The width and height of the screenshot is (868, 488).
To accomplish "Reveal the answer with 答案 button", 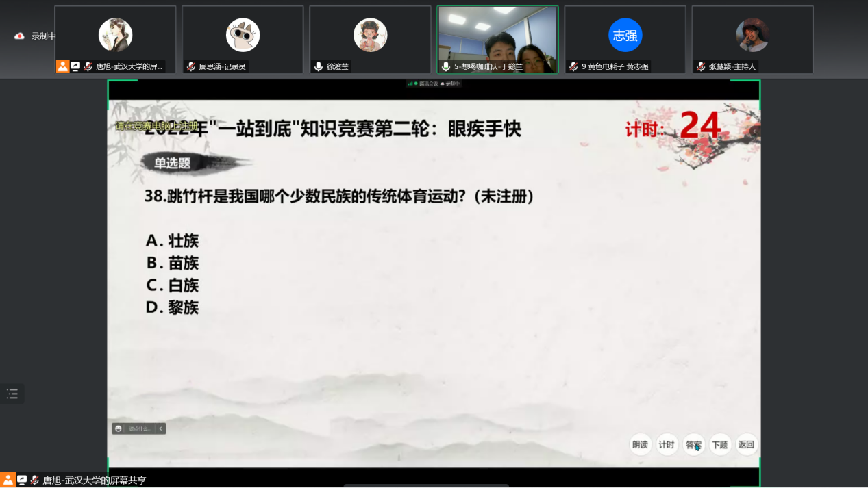I will coord(693,444).
